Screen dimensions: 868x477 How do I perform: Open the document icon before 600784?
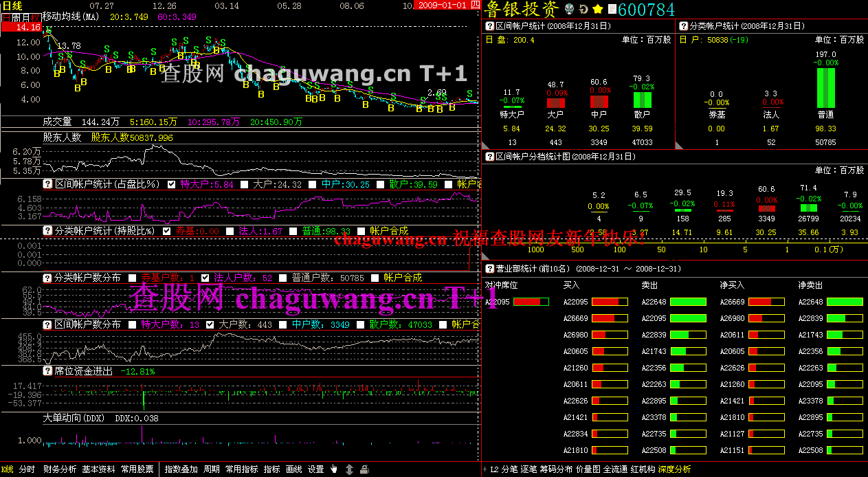point(612,9)
